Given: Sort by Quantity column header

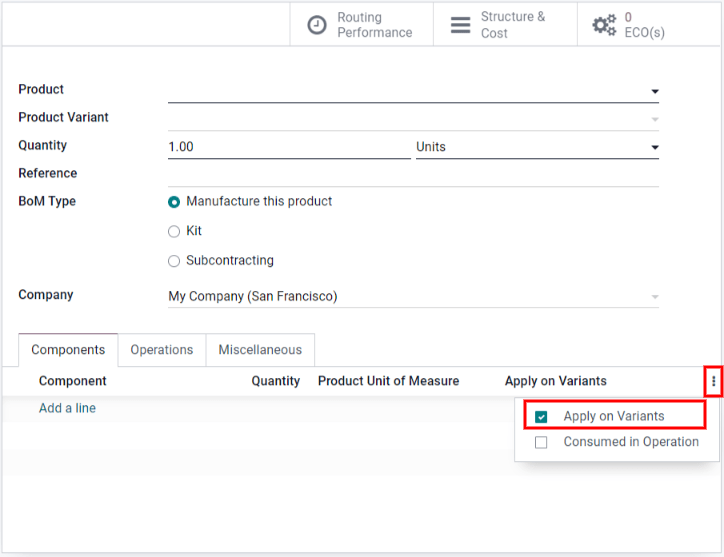Looking at the screenshot, I should point(276,381).
